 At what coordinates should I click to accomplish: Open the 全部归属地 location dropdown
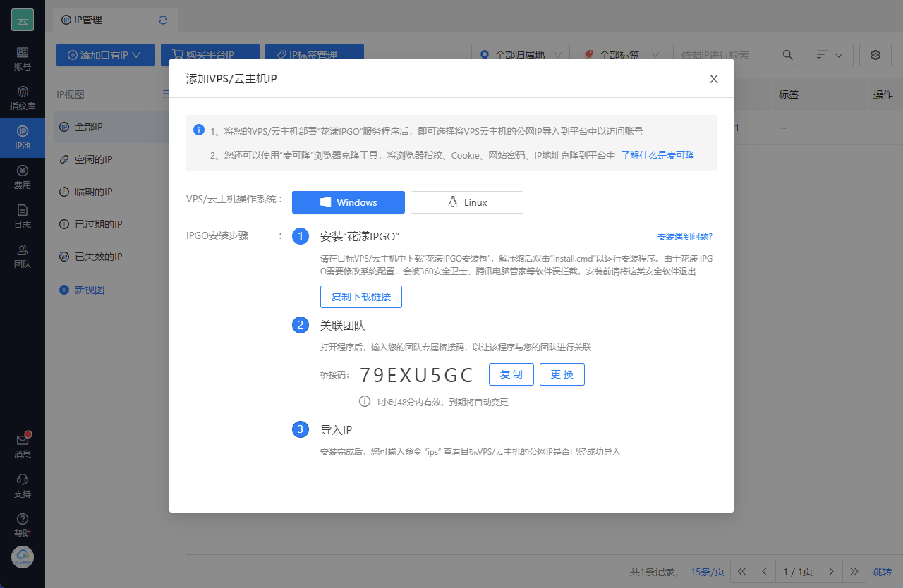coord(521,55)
